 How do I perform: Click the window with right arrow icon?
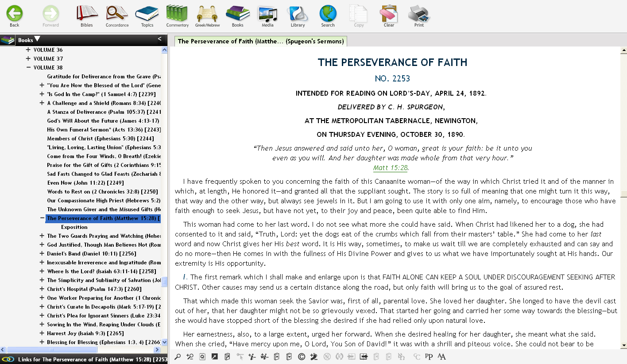[x=364, y=356]
